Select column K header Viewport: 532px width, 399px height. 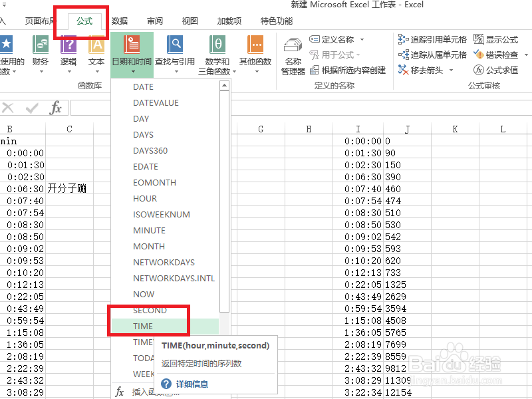(455, 129)
